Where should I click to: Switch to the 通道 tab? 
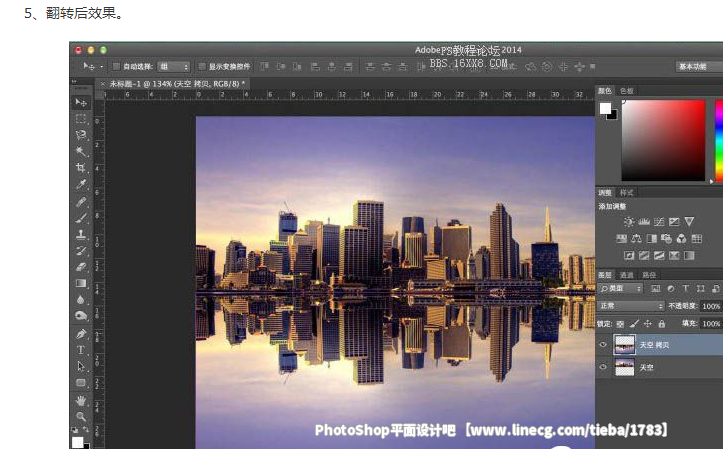(627, 275)
